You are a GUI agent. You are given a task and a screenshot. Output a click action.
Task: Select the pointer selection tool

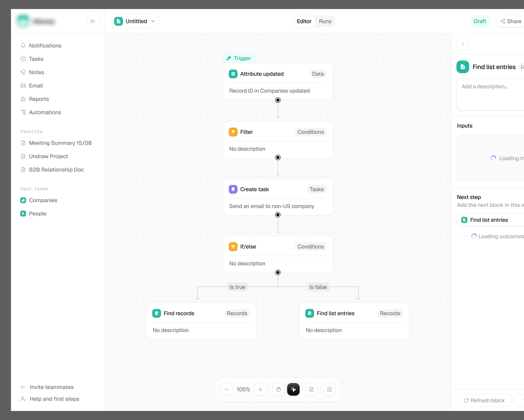pyautogui.click(x=293, y=389)
